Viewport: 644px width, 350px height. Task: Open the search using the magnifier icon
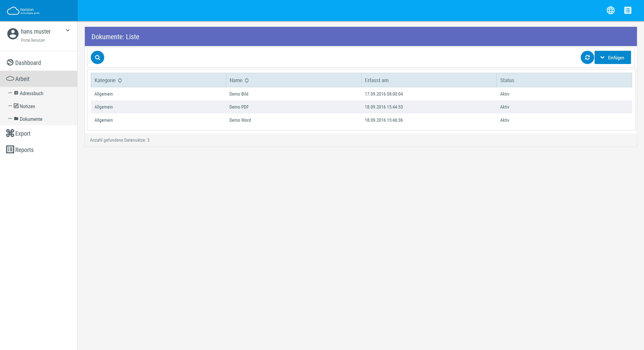[x=97, y=57]
